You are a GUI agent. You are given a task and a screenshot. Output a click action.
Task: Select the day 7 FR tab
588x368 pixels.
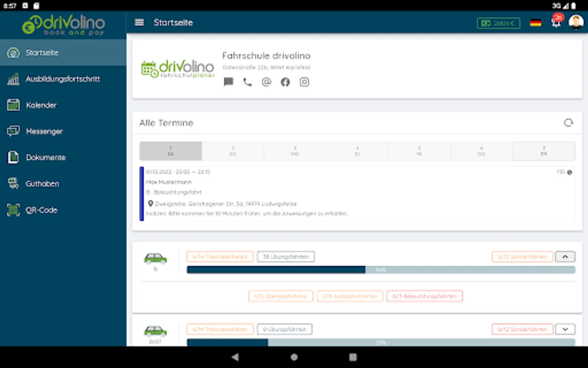(544, 151)
